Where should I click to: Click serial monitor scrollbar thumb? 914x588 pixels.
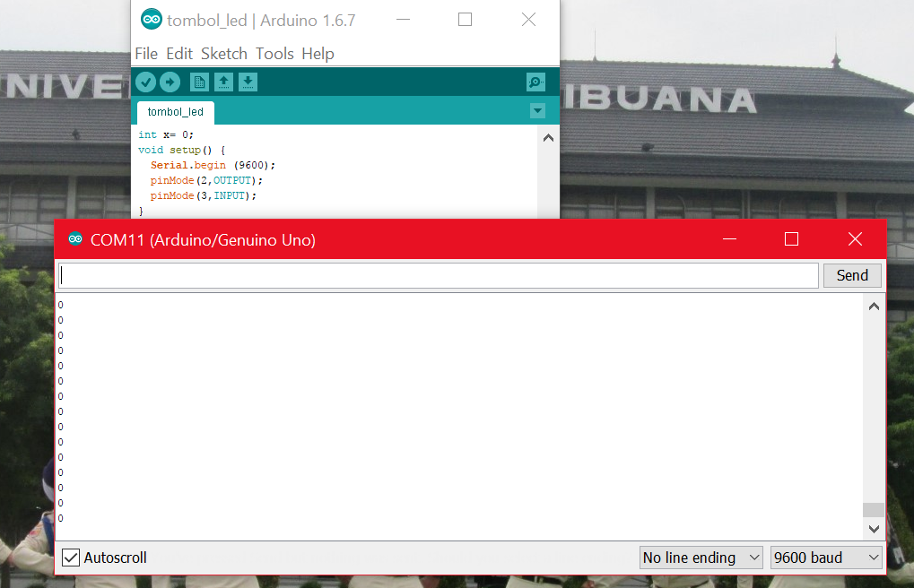(x=874, y=509)
